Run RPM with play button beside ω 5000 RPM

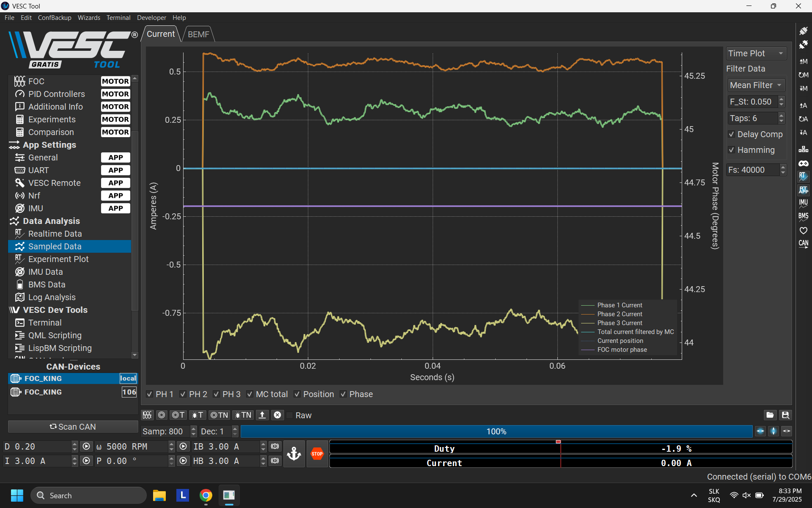pyautogui.click(x=183, y=447)
